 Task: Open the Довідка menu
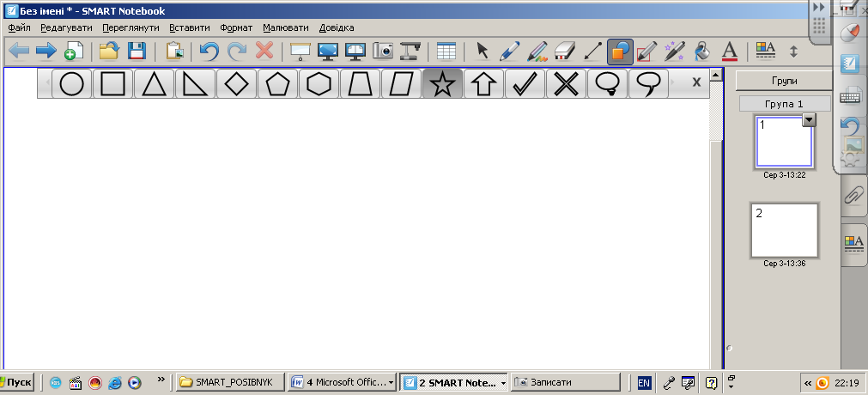click(337, 27)
